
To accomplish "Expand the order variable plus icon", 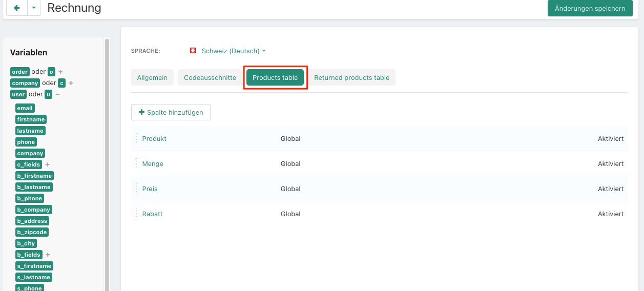I will coord(60,72).
